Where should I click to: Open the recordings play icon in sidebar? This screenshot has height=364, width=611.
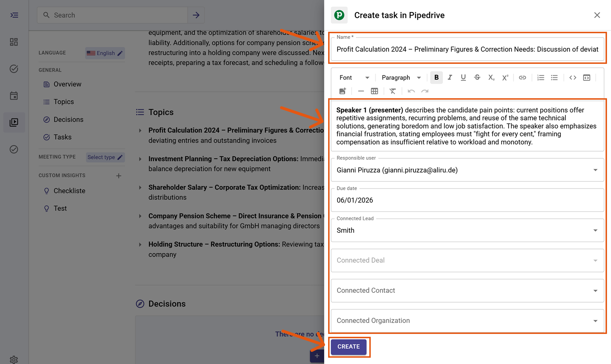pos(14,122)
